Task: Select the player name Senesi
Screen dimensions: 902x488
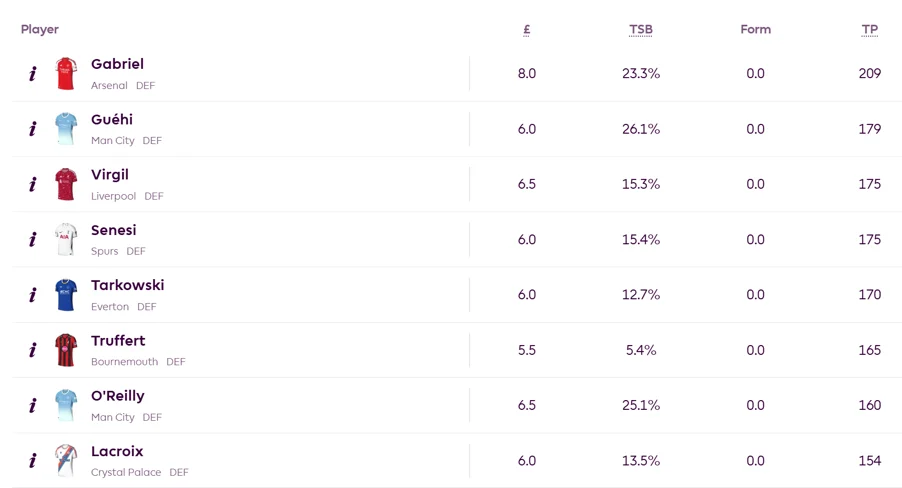Action: coord(114,230)
